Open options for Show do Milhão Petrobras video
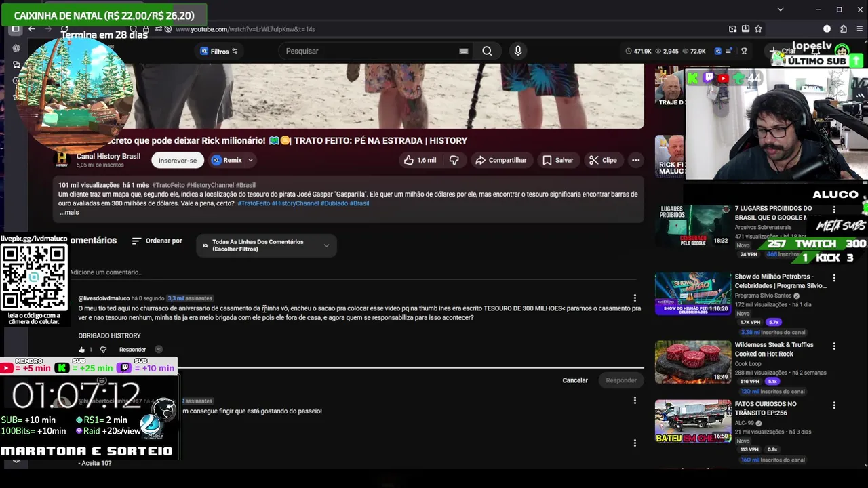Screen dimensions: 868x488 [834, 278]
